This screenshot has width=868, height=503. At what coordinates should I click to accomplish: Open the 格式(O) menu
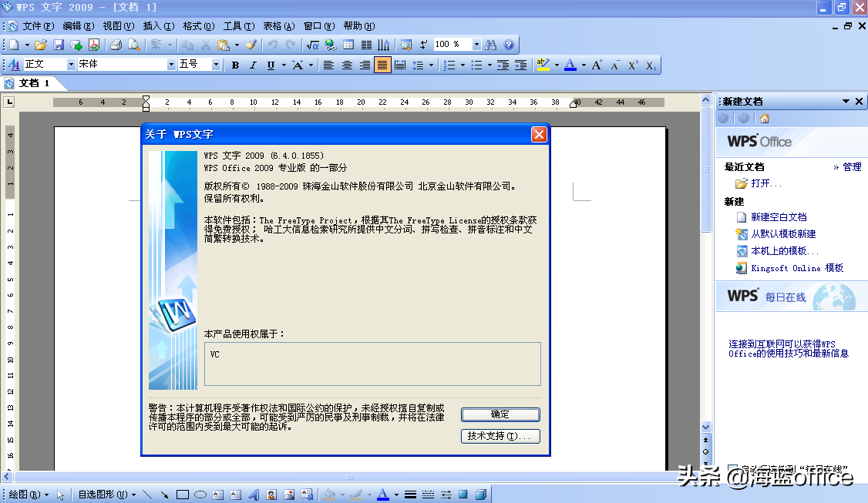point(199,26)
